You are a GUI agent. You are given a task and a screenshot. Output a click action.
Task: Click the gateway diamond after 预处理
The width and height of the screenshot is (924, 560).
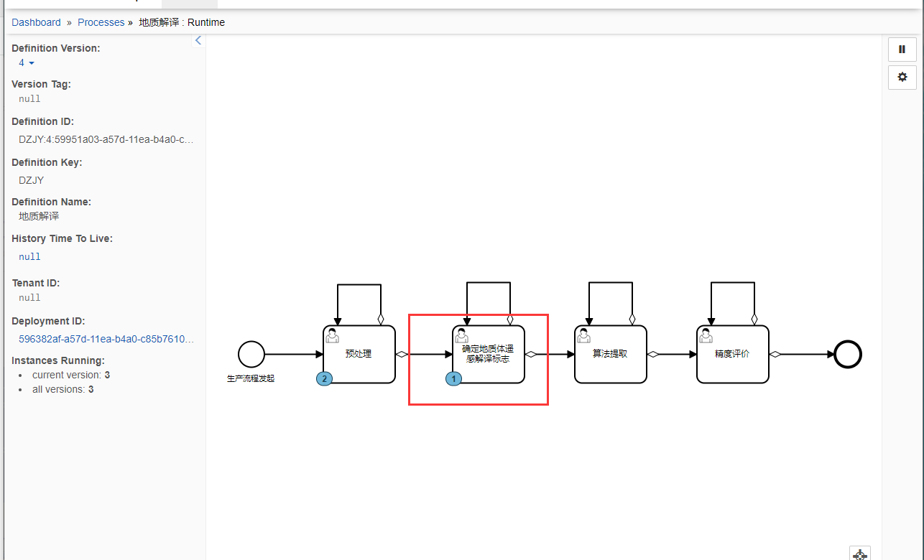coord(402,354)
